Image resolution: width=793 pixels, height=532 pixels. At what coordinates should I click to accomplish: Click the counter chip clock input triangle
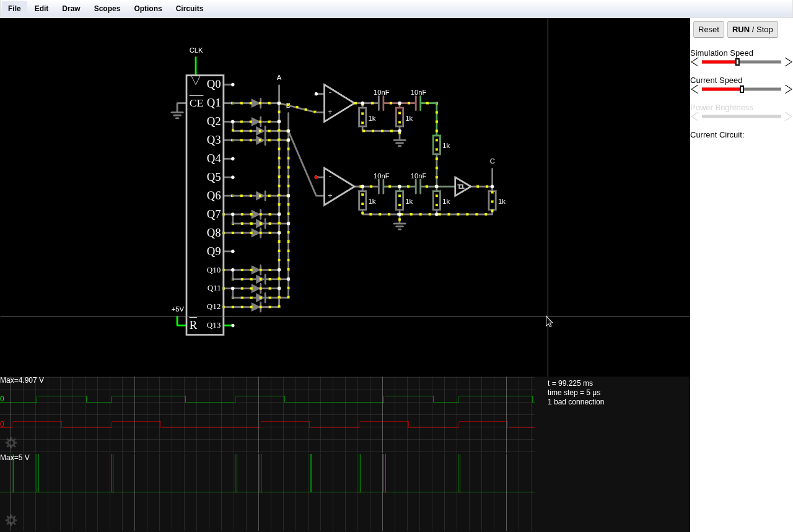click(196, 81)
